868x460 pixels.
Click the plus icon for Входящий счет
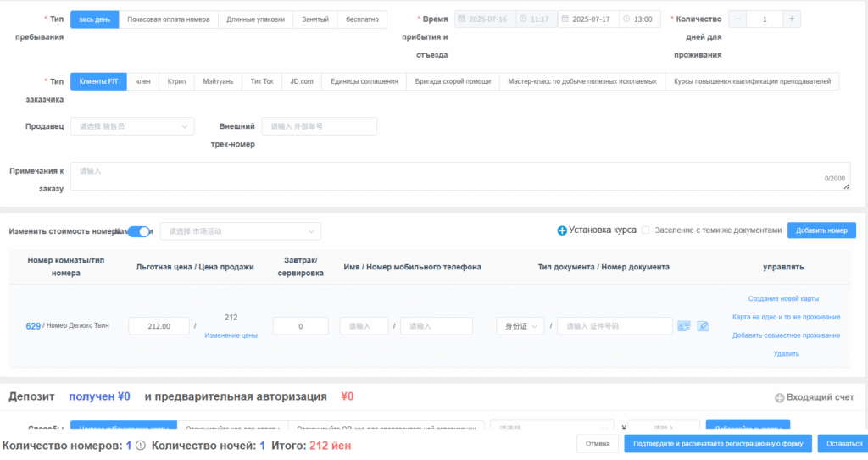[x=780, y=397]
